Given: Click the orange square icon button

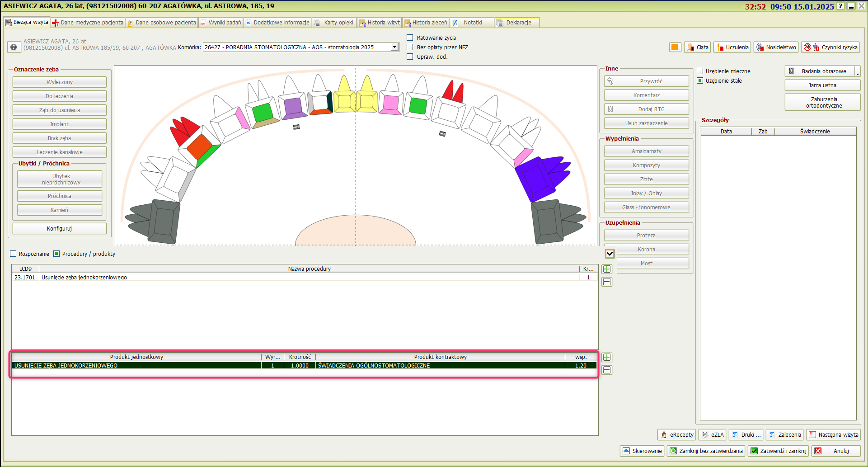Looking at the screenshot, I should point(675,47).
